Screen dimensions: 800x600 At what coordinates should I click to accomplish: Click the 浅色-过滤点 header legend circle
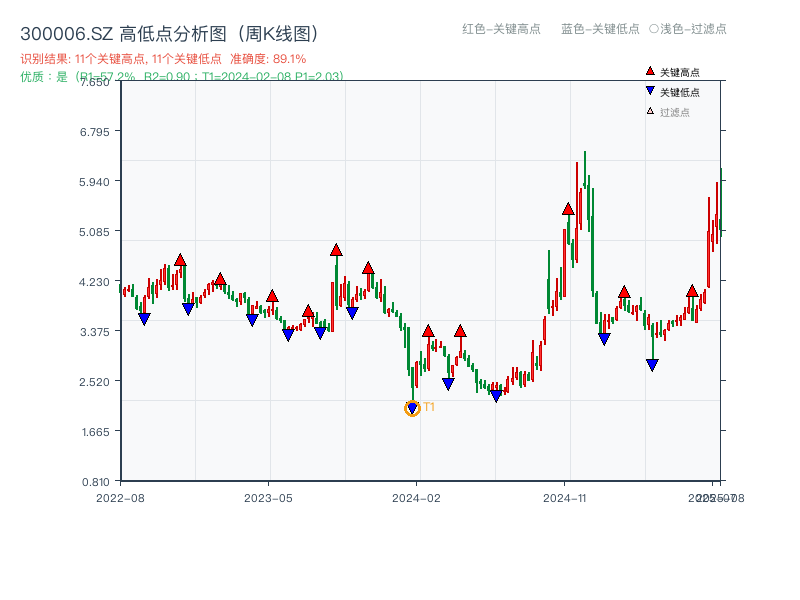[x=654, y=29]
